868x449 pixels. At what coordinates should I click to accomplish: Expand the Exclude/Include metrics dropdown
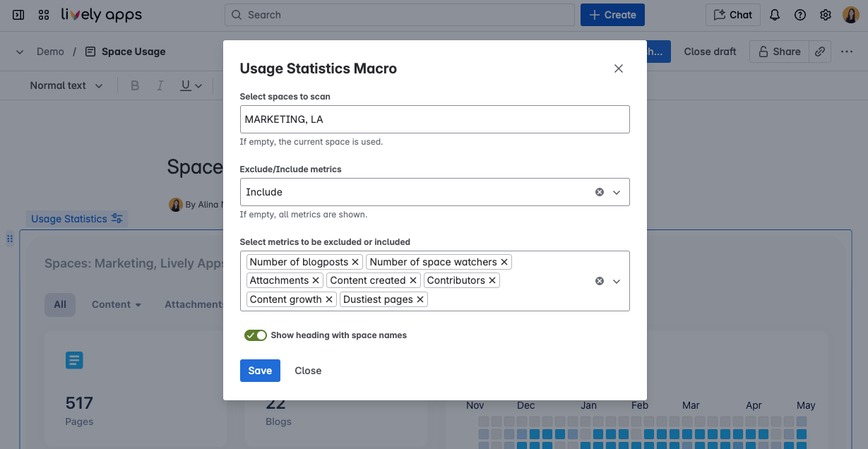(617, 192)
